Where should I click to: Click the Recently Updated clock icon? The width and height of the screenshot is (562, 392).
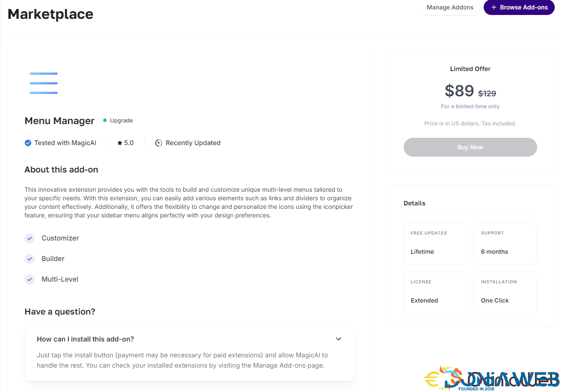(159, 143)
